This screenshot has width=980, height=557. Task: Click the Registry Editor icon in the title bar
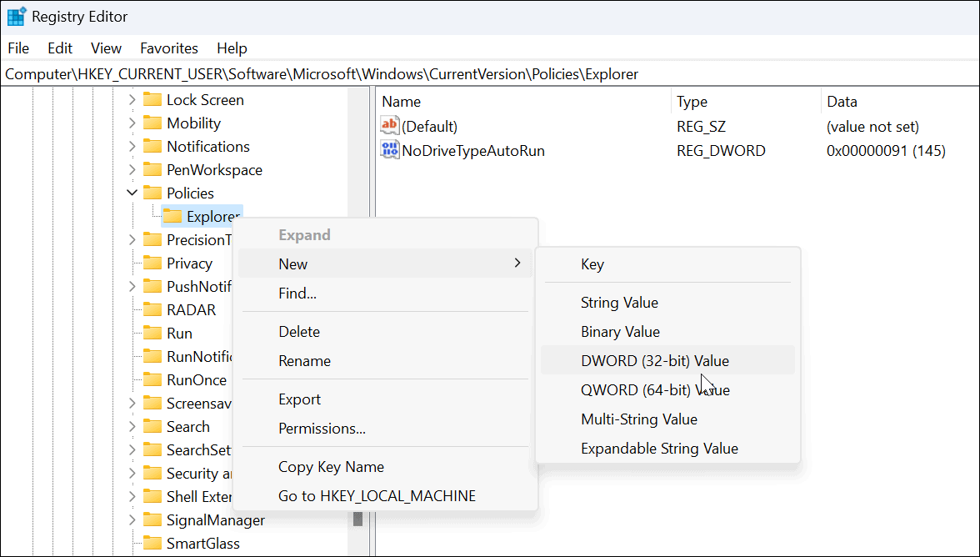tap(16, 16)
